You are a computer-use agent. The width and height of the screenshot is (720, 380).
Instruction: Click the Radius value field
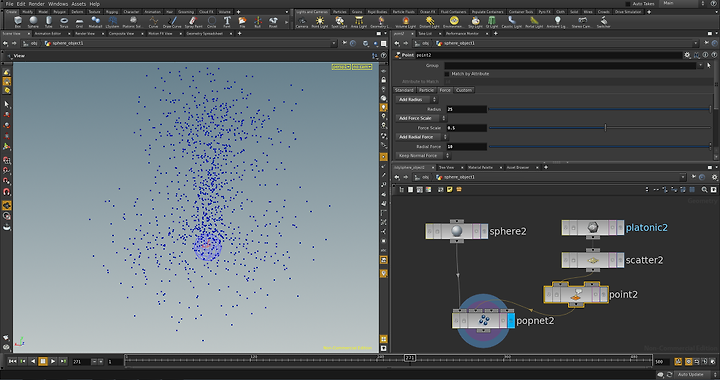tap(466, 109)
